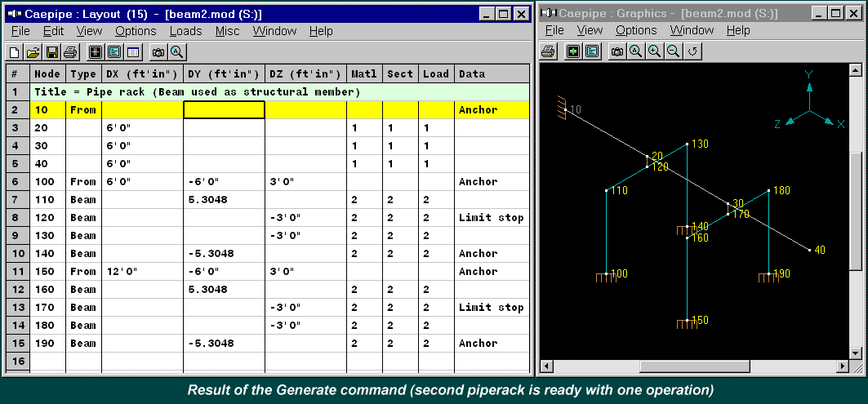Click the Zoom All magnifier in Graphics toolbar

[635, 51]
